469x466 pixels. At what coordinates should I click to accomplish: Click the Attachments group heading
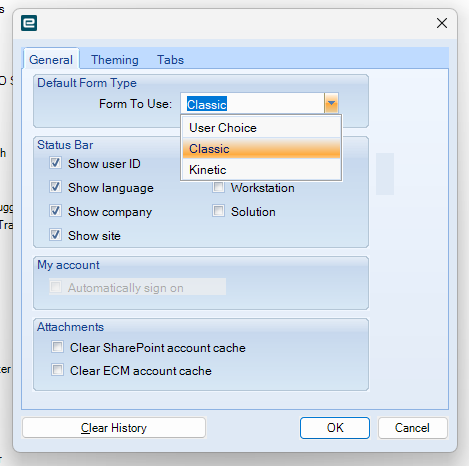(70, 327)
